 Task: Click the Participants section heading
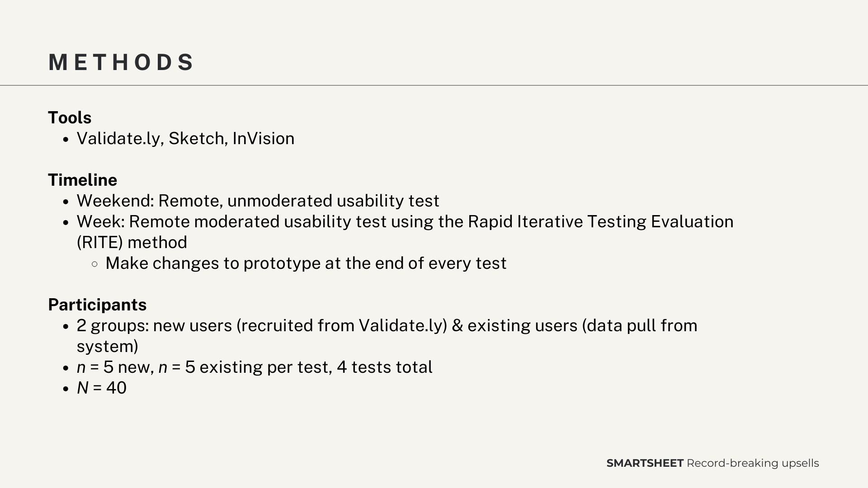[97, 305]
